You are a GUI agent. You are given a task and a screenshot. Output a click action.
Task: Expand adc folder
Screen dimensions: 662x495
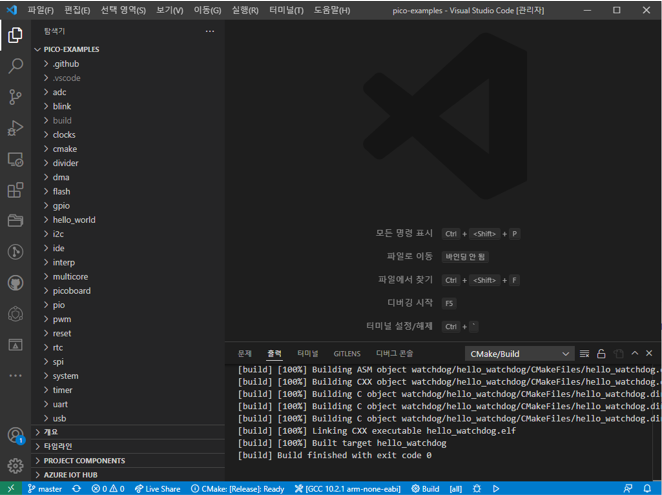[128, 92]
